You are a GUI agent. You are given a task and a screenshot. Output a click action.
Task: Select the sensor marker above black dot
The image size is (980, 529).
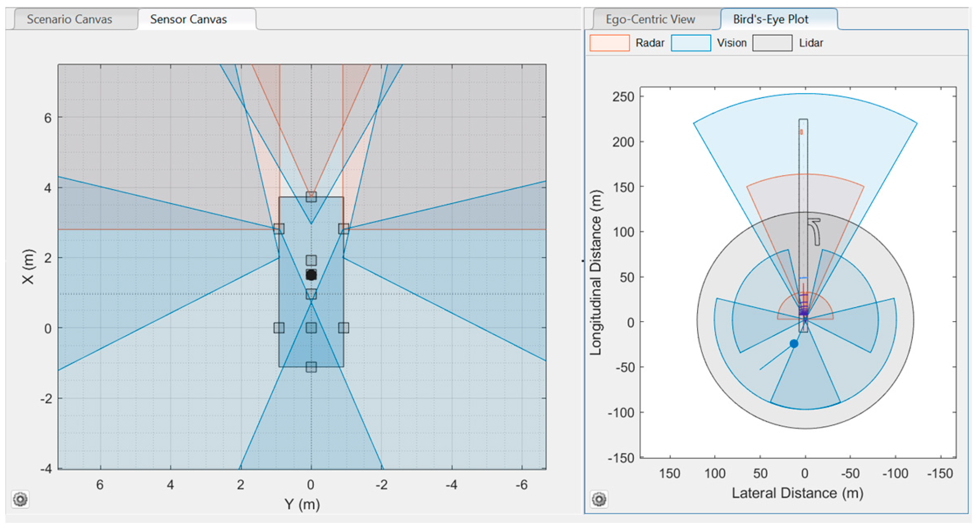[x=311, y=260]
